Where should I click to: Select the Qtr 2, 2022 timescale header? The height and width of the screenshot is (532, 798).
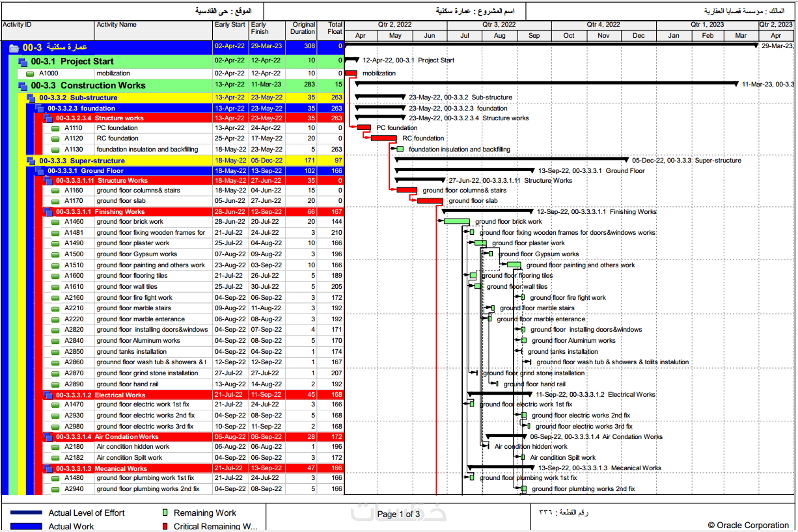(395, 25)
